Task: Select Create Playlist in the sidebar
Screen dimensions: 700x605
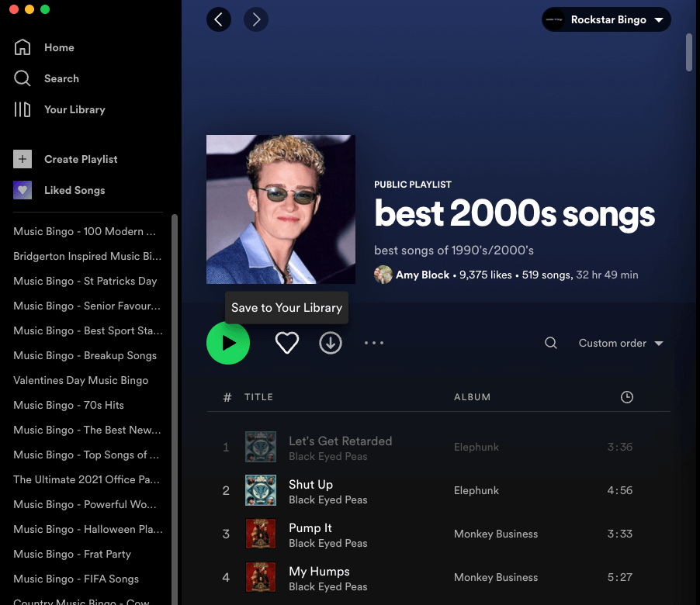Action: point(81,159)
